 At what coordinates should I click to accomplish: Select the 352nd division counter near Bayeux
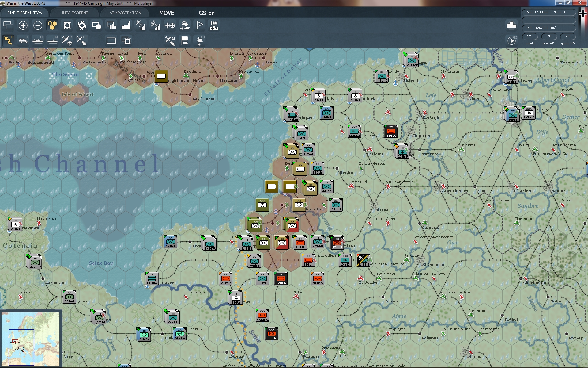coord(70,297)
